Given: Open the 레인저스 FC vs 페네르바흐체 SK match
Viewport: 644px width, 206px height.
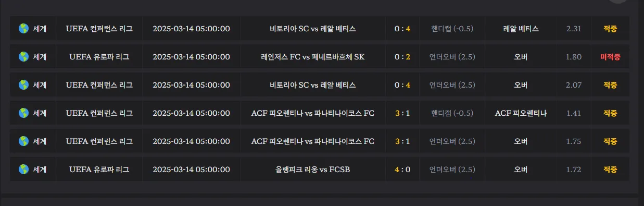Looking at the screenshot, I should (313, 57).
